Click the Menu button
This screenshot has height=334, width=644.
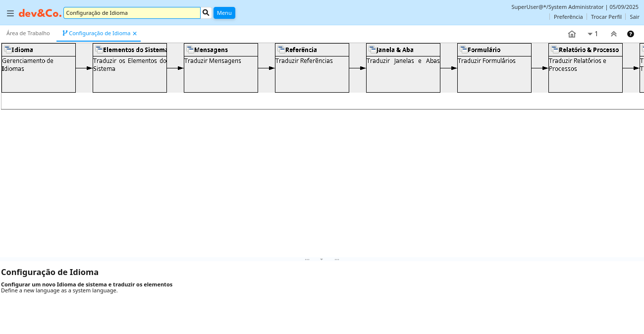(x=224, y=12)
